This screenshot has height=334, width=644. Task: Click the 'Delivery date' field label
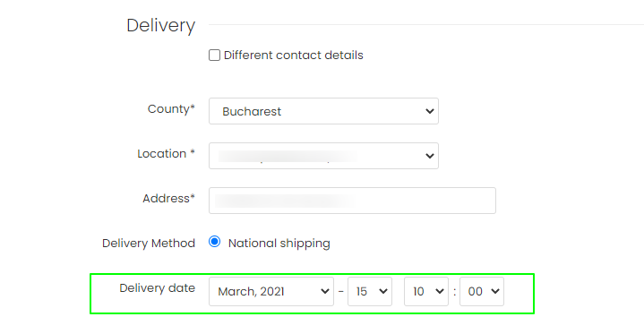[x=158, y=288]
